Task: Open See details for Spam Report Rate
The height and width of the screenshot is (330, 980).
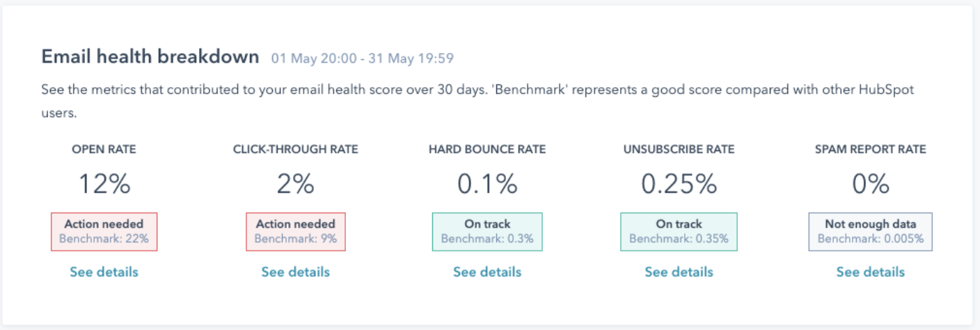Action: click(x=870, y=272)
